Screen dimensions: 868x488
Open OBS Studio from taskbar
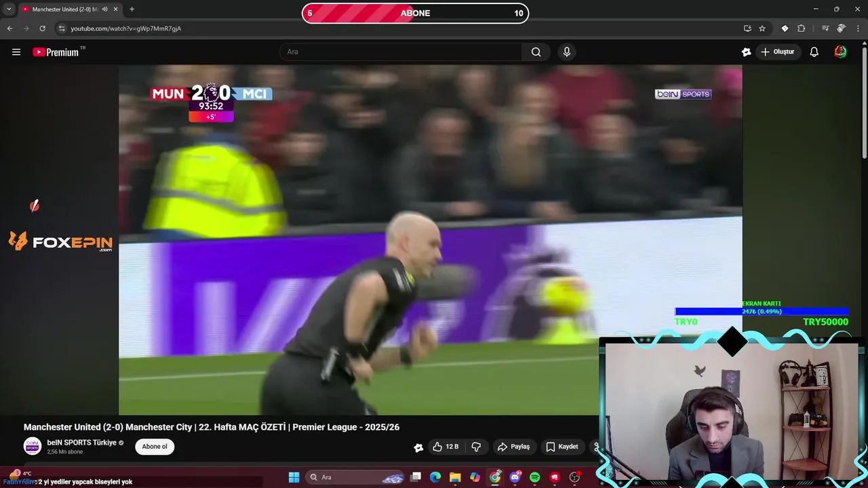point(574,477)
